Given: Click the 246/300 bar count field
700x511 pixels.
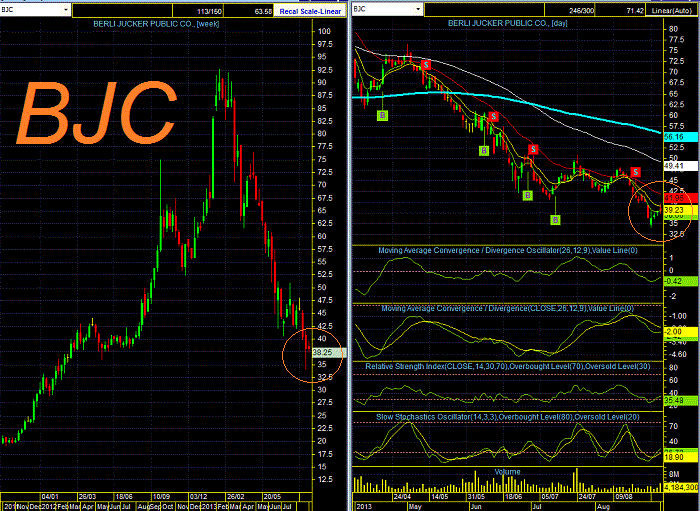Looking at the screenshot, I should [570, 10].
